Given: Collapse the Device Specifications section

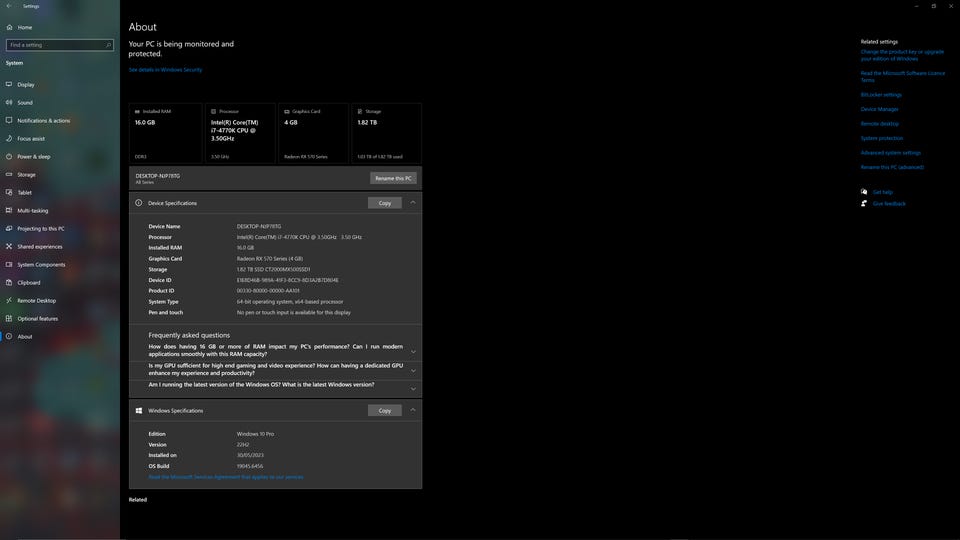Looking at the screenshot, I should coord(413,203).
